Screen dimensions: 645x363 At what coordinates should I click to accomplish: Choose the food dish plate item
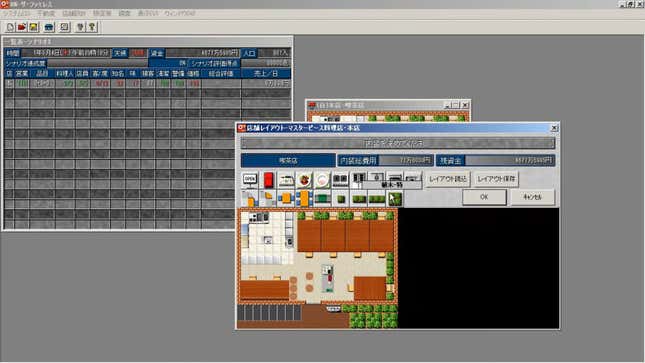[x=304, y=179]
